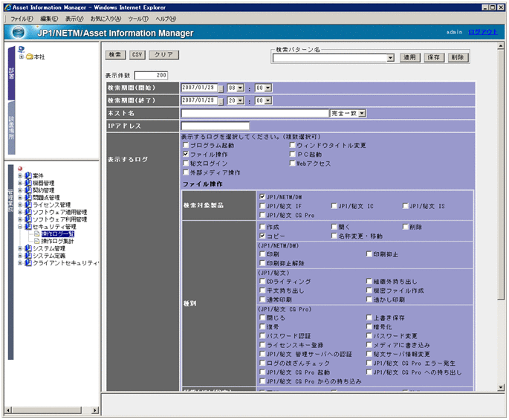The image size is (509, 420).
Task: Expand the システム管理 tree node
Action: tap(20, 248)
